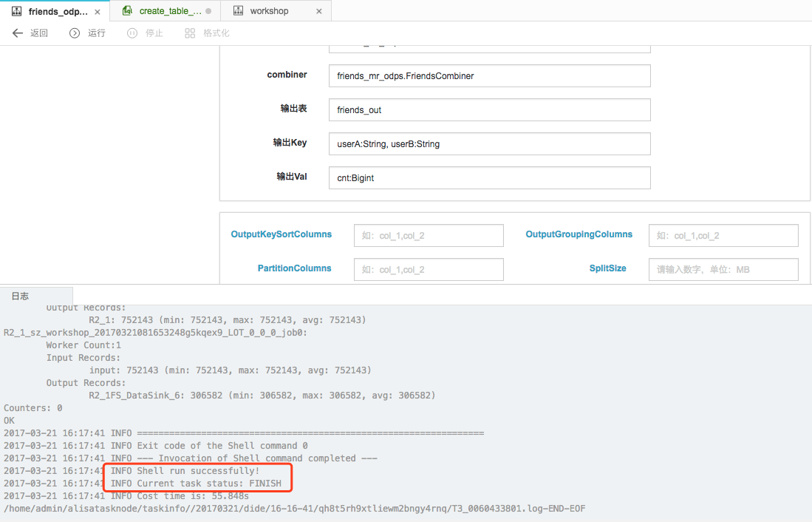Click the 输出Val cnt:Bigint field
Image resolution: width=812 pixels, height=522 pixels.
pyautogui.click(x=489, y=177)
